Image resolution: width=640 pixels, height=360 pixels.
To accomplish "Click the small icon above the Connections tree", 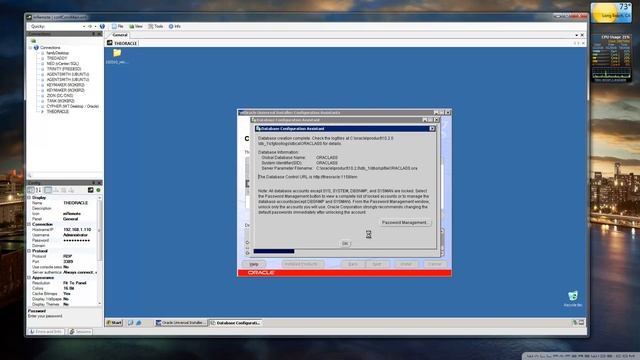I will 33,41.
